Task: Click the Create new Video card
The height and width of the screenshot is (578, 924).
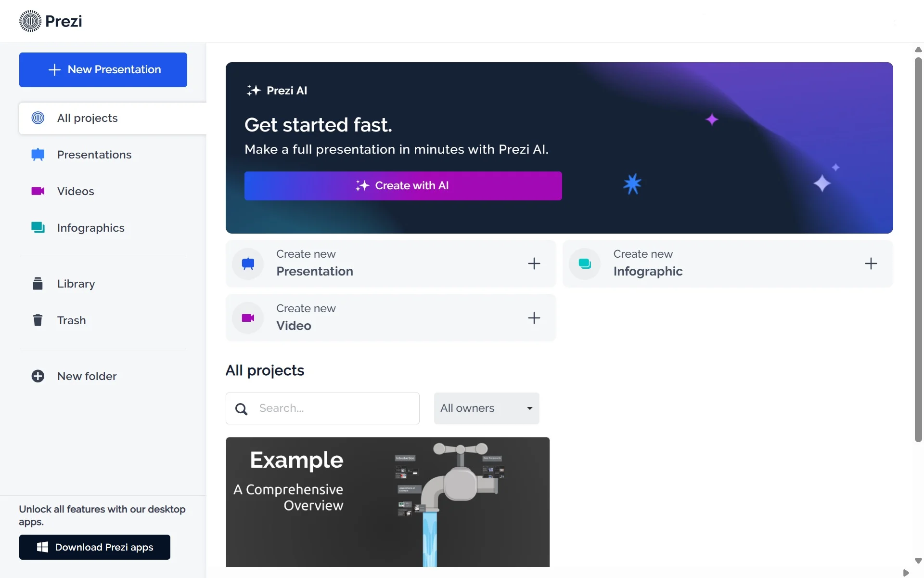Action: (x=391, y=318)
